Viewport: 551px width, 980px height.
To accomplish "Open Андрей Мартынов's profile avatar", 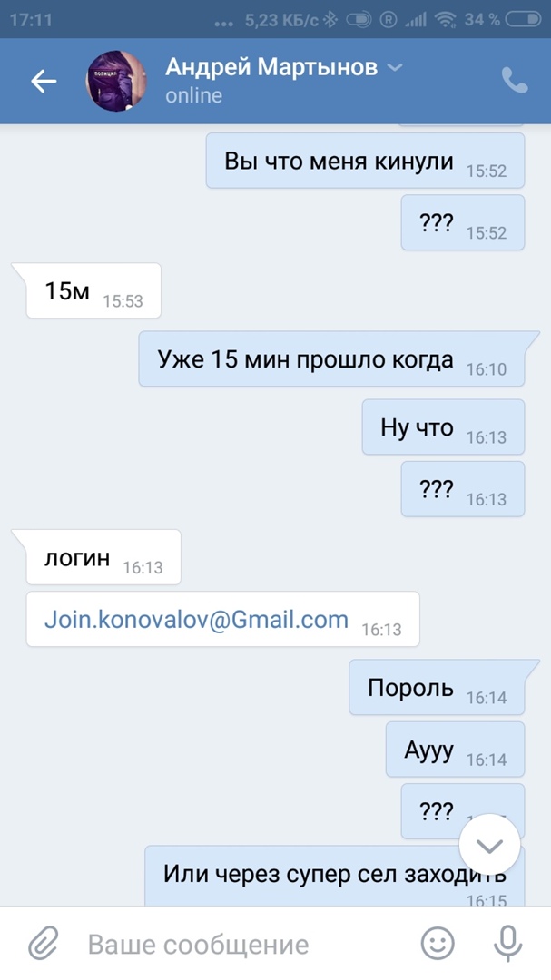I will tap(115, 82).
